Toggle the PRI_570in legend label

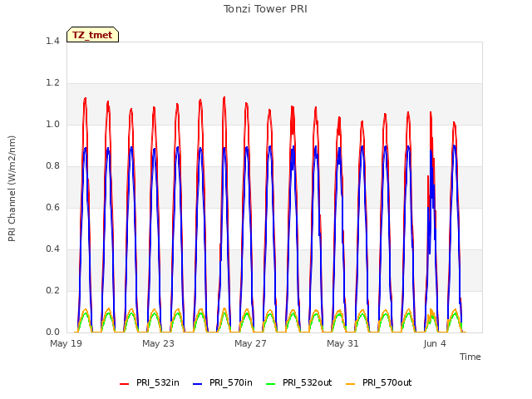click(231, 383)
